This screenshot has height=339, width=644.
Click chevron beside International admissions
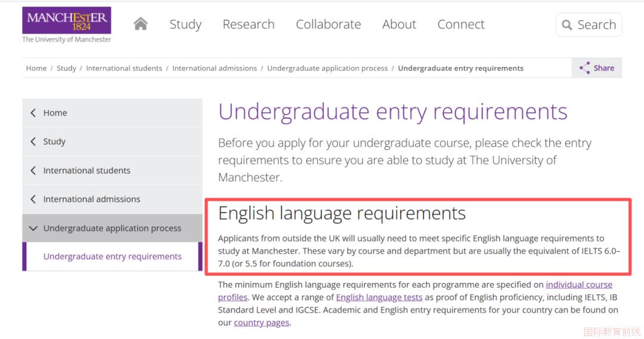point(33,199)
